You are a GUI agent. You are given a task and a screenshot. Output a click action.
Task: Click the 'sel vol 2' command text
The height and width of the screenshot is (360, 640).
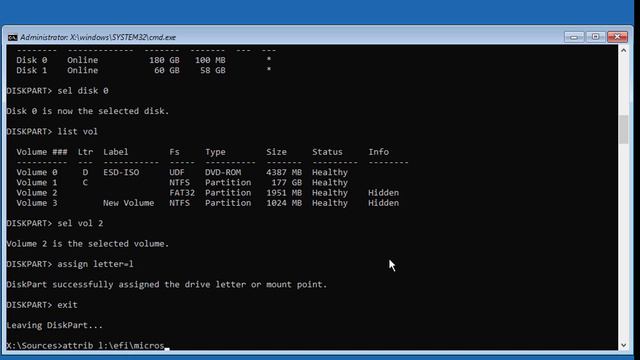tap(80, 223)
